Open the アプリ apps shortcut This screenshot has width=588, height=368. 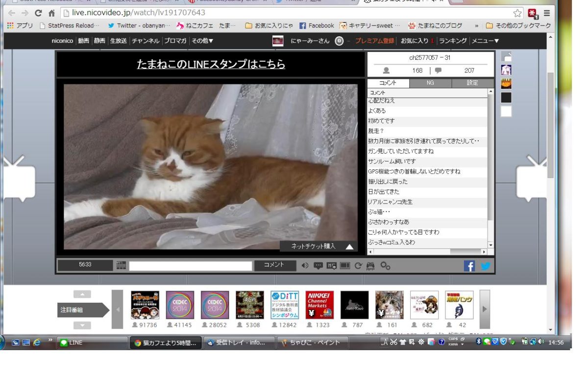(x=20, y=26)
